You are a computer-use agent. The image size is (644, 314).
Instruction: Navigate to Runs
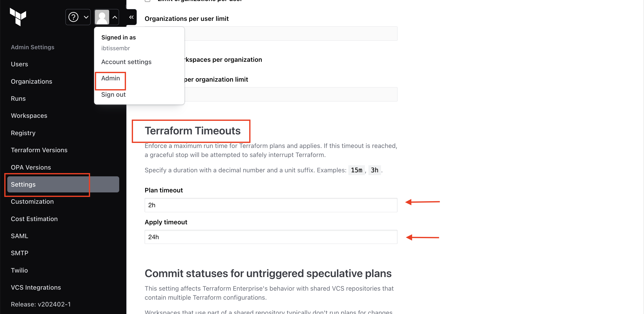pyautogui.click(x=18, y=98)
